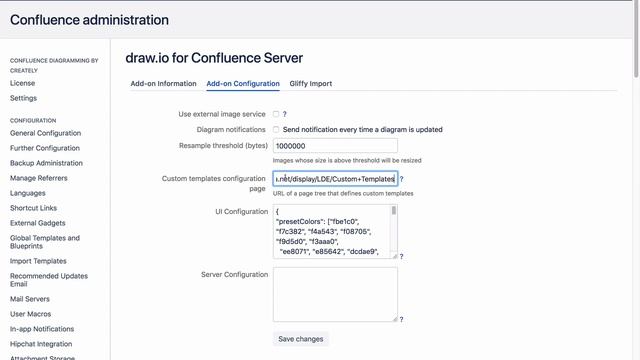Viewport: 640px width, 360px height.
Task: Click help icon beside Server Configuration
Action: pyautogui.click(x=401, y=319)
